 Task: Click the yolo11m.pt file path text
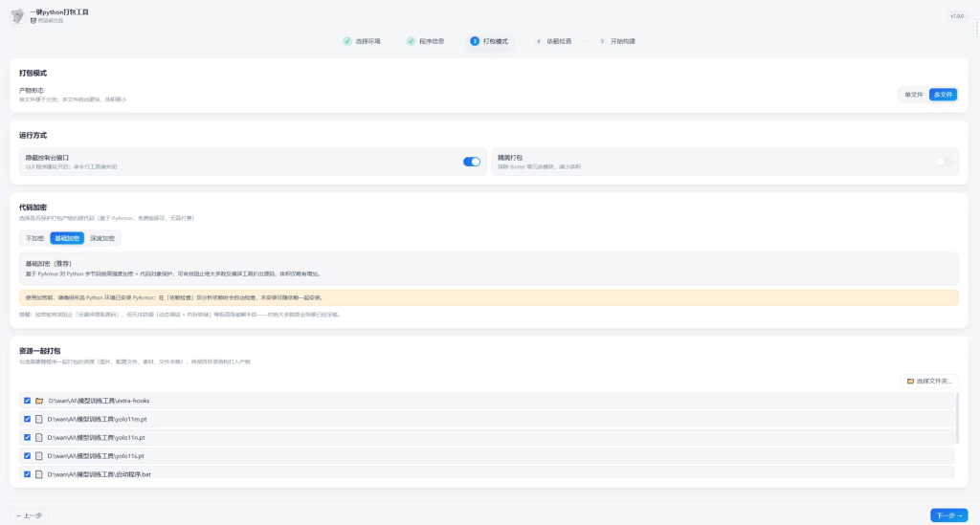click(97, 420)
